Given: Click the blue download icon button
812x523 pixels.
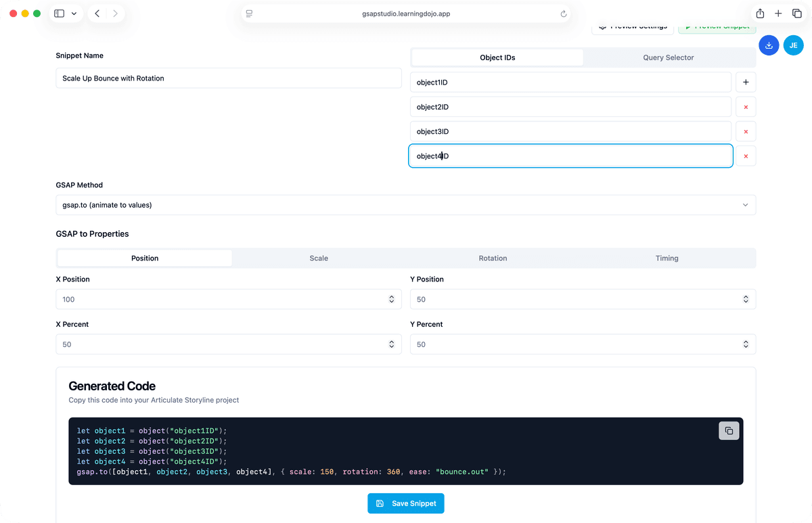Looking at the screenshot, I should tap(769, 45).
